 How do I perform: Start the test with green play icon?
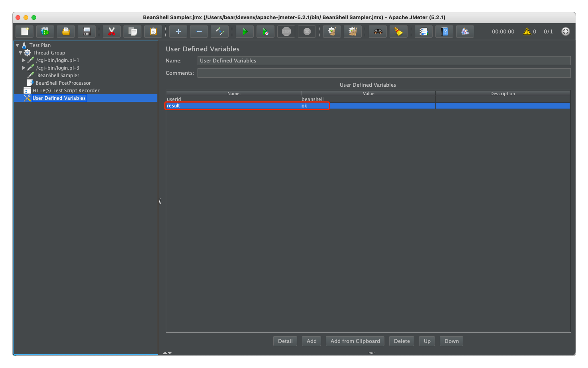click(x=245, y=31)
